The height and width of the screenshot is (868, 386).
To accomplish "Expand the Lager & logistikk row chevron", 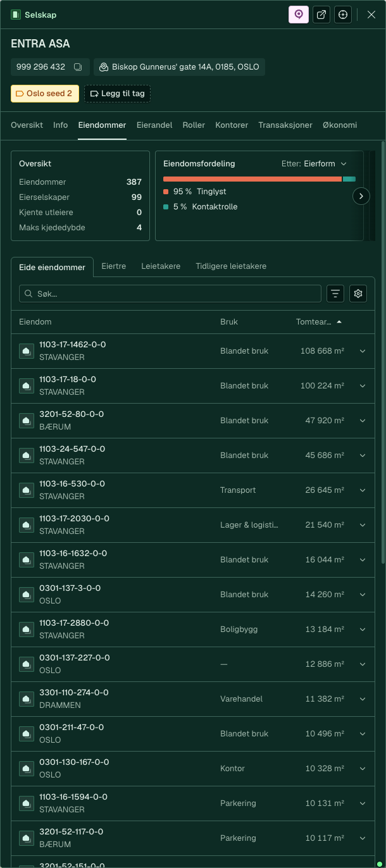I will pos(363,525).
